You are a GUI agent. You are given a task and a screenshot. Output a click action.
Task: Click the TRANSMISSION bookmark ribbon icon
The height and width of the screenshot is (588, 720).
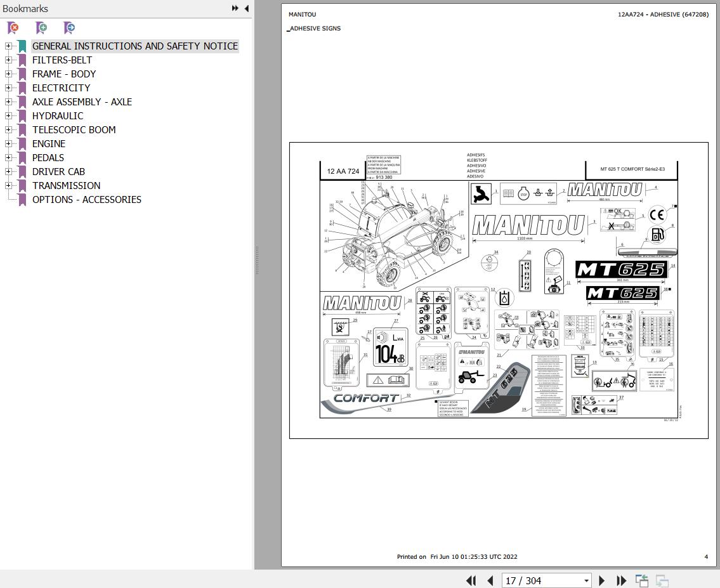click(x=22, y=186)
